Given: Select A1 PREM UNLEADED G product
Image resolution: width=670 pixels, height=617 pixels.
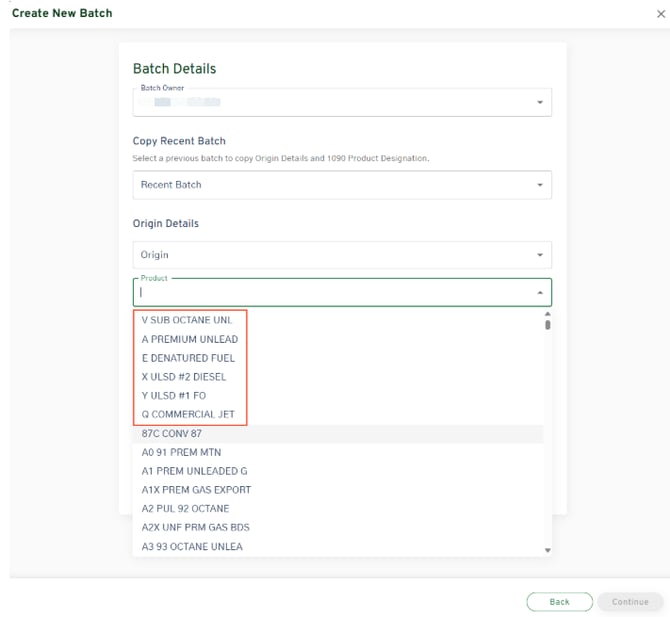Looking at the screenshot, I should coord(194,471).
